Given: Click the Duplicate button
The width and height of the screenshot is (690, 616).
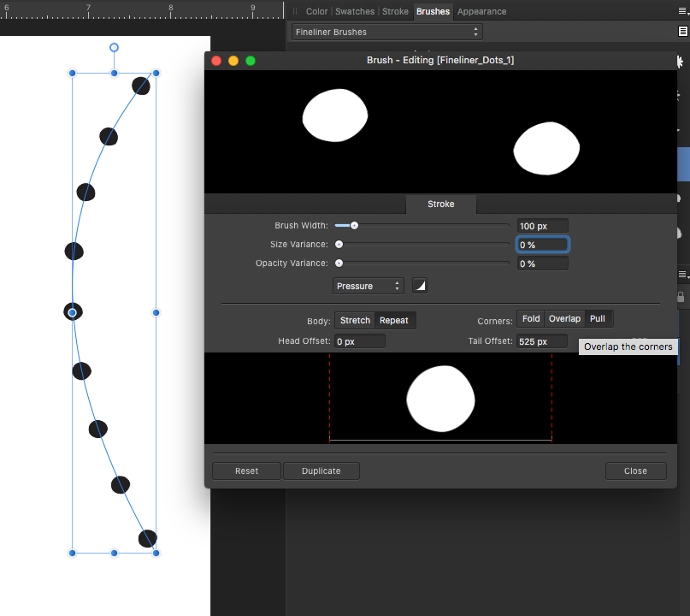Looking at the screenshot, I should pos(321,471).
